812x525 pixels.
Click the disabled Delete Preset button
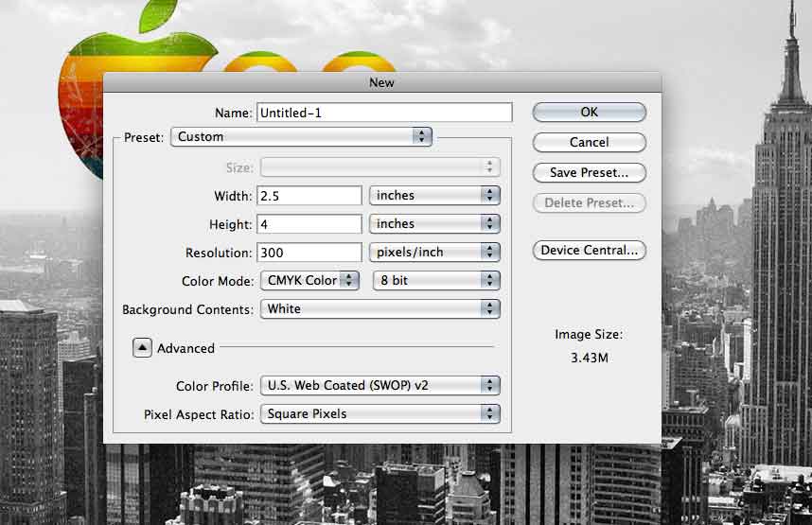point(589,203)
